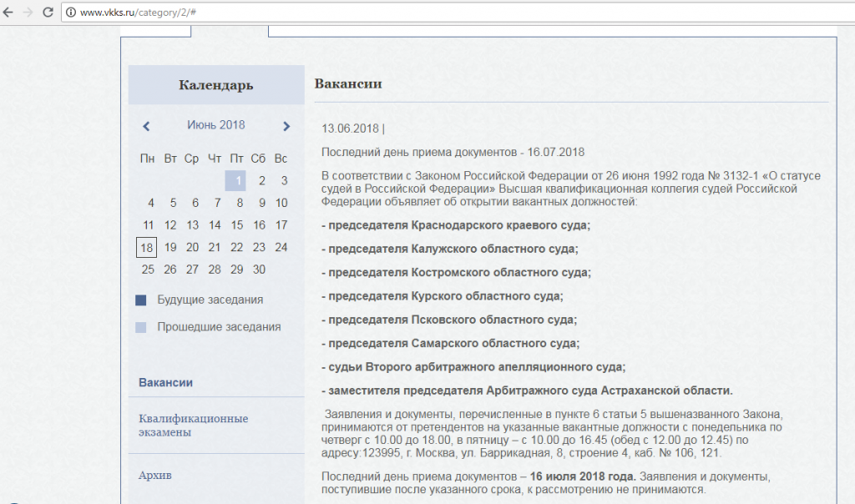Click the first deadline line ending 16.07.2018
Image resolution: width=855 pixels, height=504 pixels.
[x=453, y=152]
